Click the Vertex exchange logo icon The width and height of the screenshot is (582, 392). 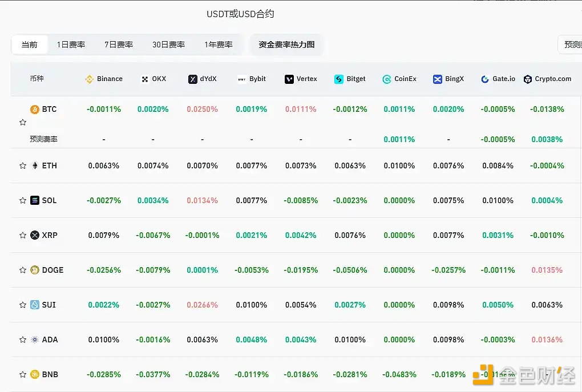coord(289,79)
